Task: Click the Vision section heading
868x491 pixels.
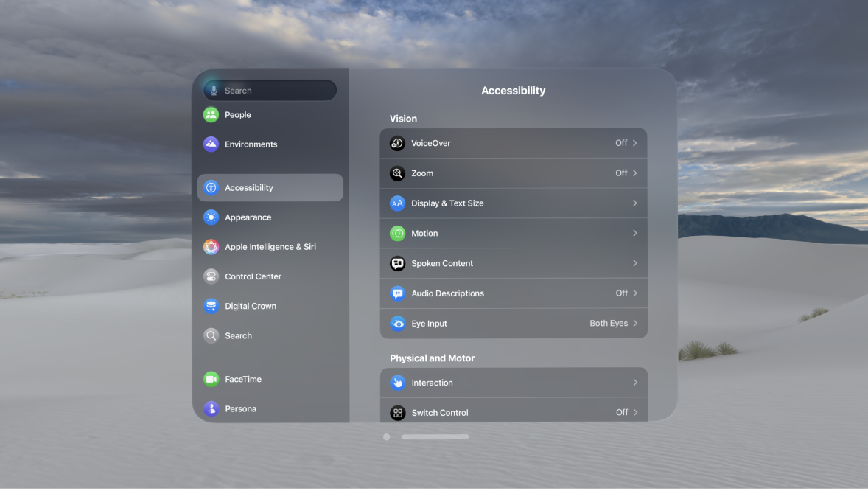Action: (403, 119)
